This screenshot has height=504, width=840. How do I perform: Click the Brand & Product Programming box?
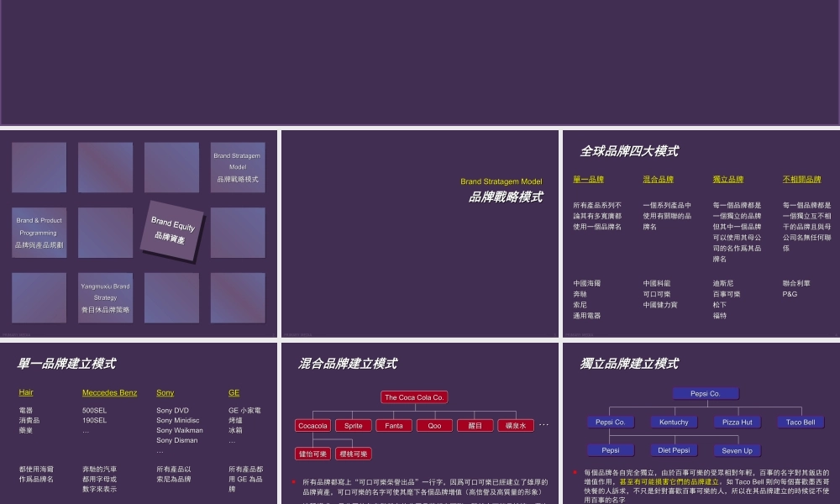coord(39,232)
